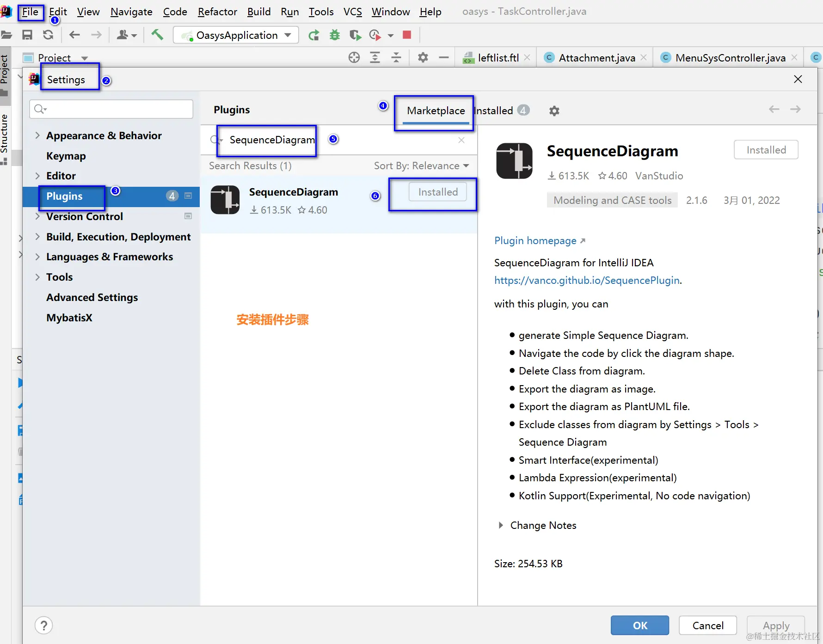The height and width of the screenshot is (644, 823).
Task: Open the File menu
Action: click(x=30, y=12)
